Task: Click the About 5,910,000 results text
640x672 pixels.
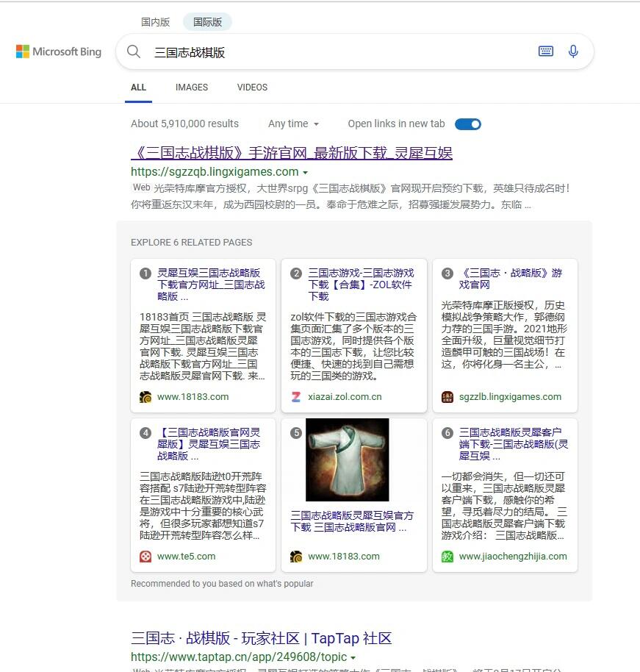Action: coord(184,124)
